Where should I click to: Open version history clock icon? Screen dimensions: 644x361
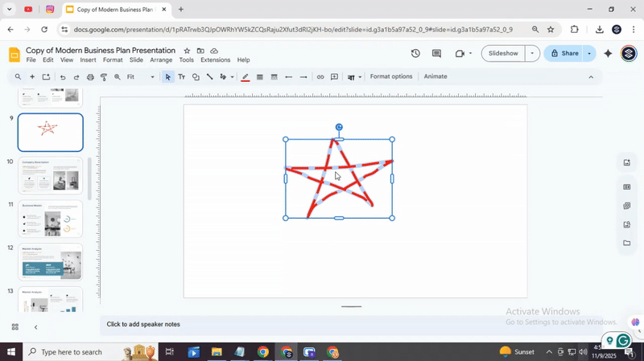pyautogui.click(x=415, y=54)
